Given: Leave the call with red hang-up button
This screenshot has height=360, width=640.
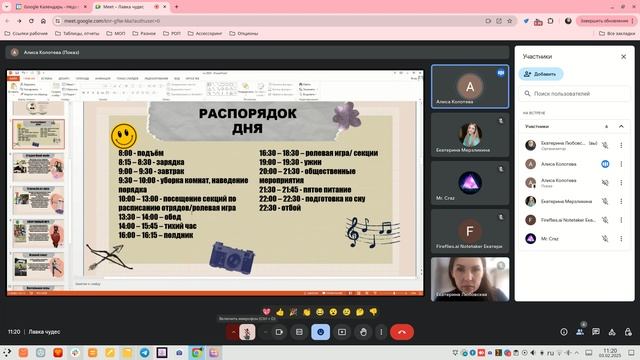Looking at the screenshot, I should (402, 332).
